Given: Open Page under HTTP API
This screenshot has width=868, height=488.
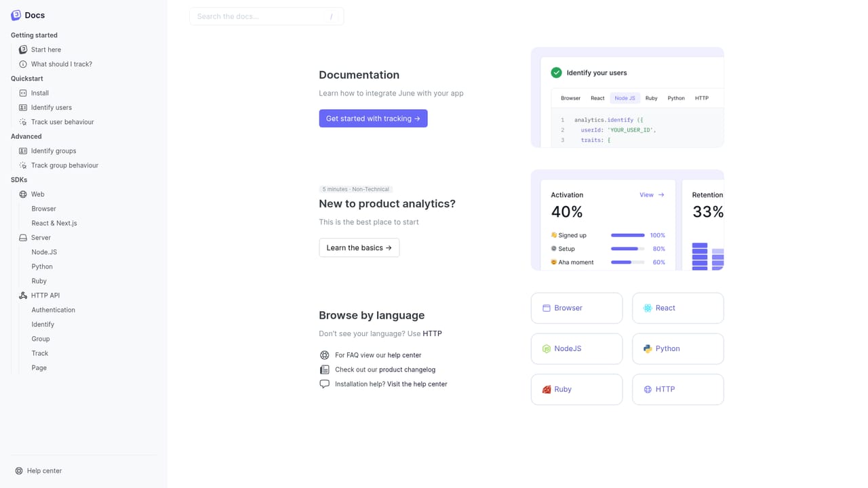Looking at the screenshot, I should tap(39, 367).
